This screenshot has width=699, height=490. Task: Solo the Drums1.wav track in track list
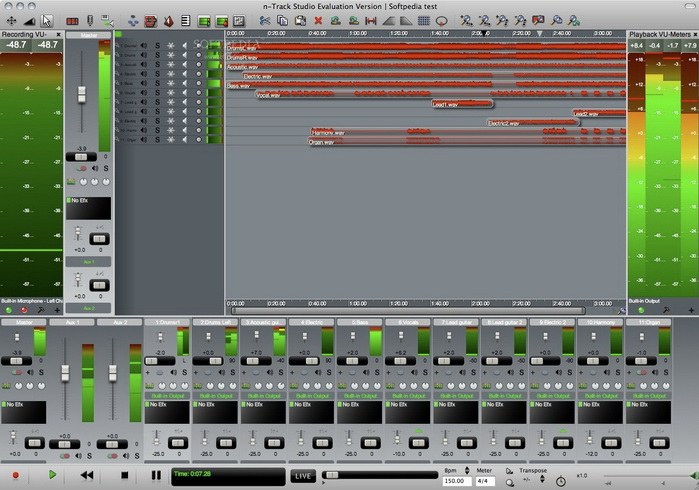(157, 45)
